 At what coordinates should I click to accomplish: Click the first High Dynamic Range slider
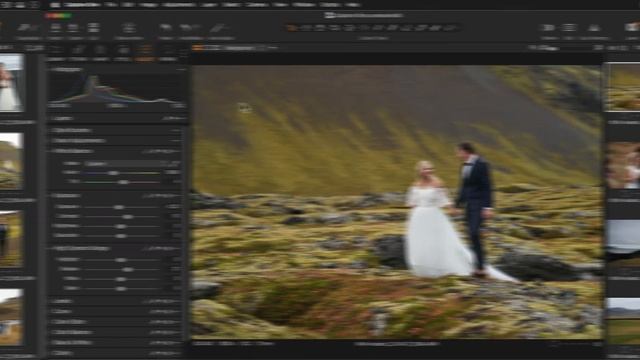pyautogui.click(x=122, y=260)
